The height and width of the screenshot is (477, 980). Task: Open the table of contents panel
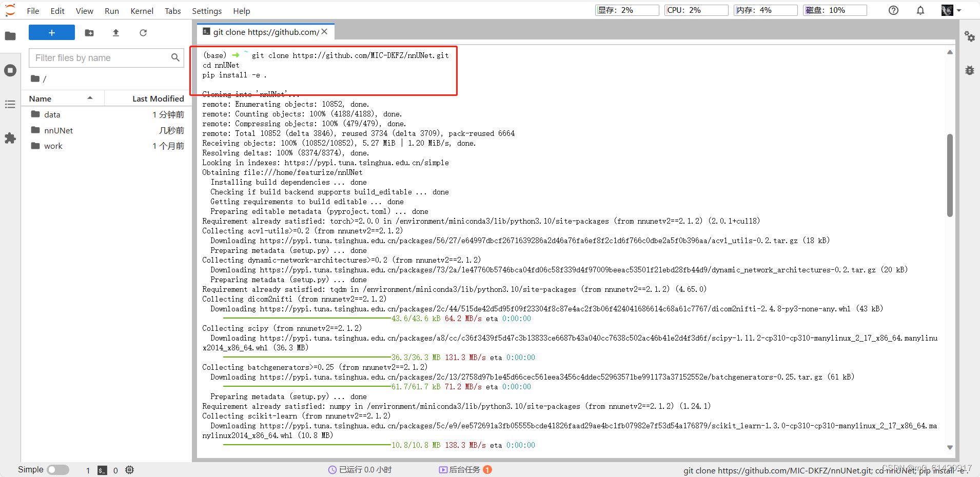(x=10, y=104)
